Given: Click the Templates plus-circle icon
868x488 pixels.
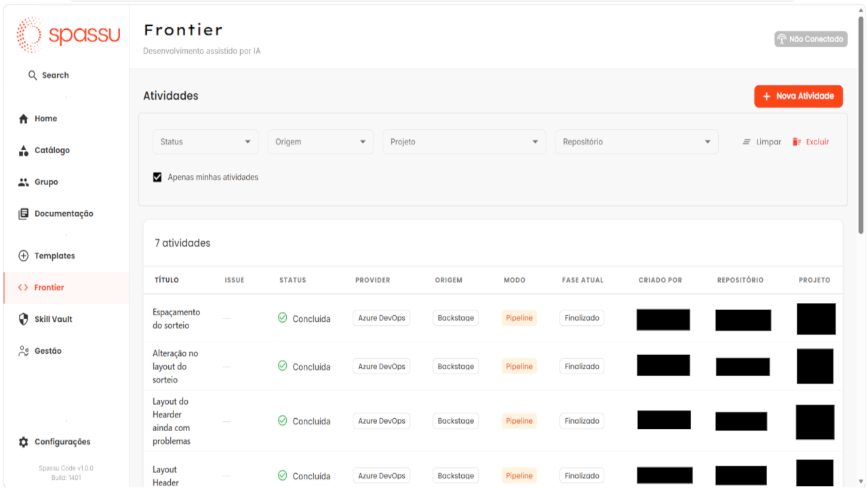Looking at the screenshot, I should (x=24, y=256).
